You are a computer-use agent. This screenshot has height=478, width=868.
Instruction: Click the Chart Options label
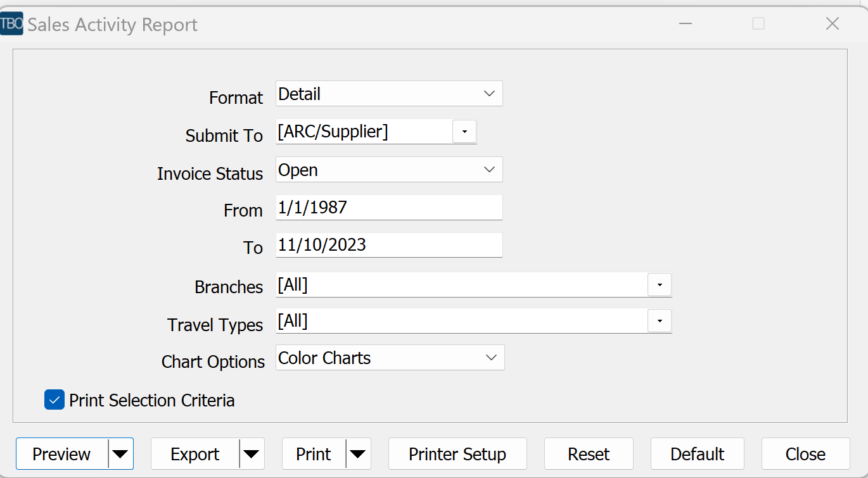(213, 362)
